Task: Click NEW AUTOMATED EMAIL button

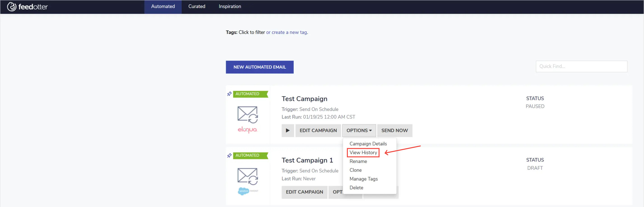Action: coord(259,67)
